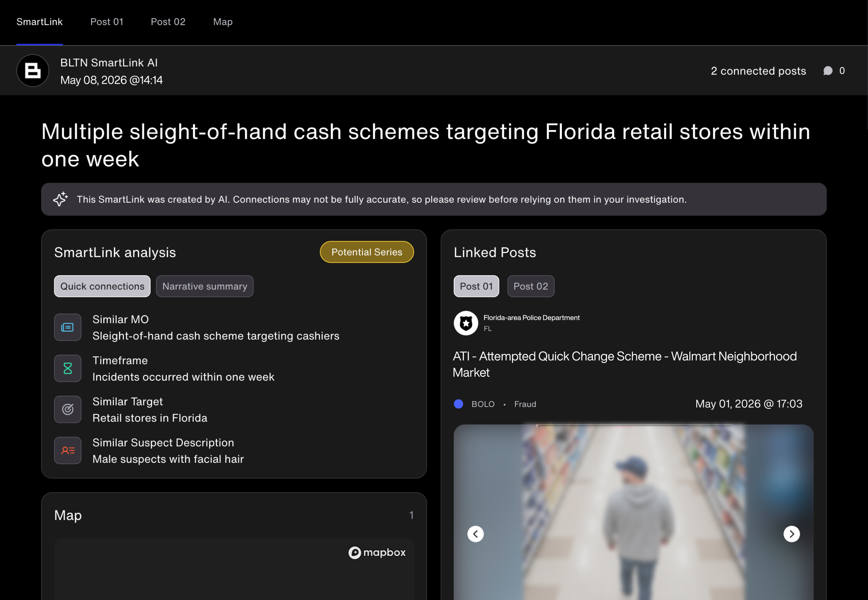This screenshot has height=600, width=868.
Task: Click the BOLO label text
Action: 483,404
